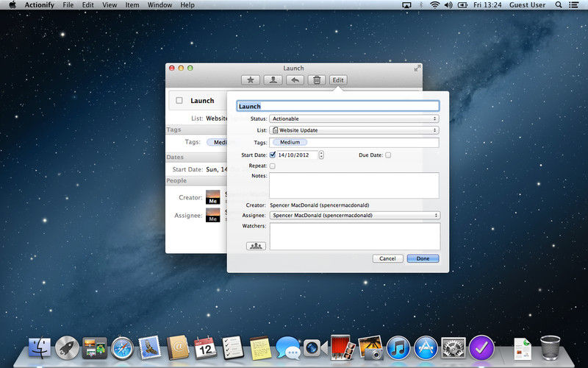The image size is (588, 368).
Task: Click the Start Date field 14/10/2012
Action: (x=297, y=155)
